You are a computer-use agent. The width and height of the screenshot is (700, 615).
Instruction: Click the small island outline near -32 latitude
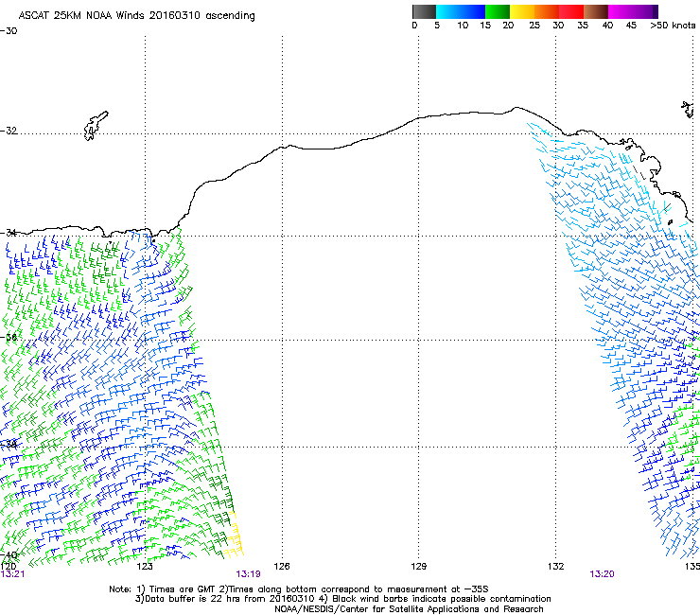coord(96,126)
